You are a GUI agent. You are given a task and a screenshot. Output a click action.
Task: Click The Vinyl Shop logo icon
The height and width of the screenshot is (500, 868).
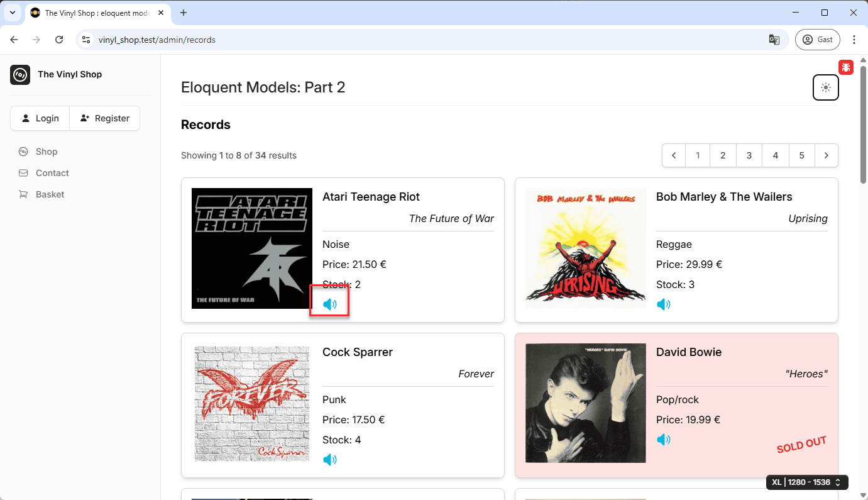coord(20,75)
